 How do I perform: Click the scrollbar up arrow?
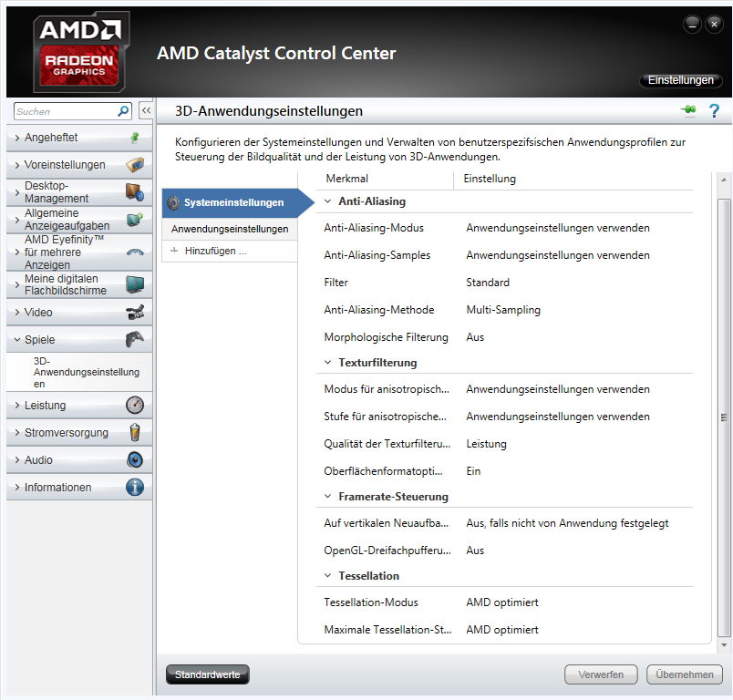724,180
